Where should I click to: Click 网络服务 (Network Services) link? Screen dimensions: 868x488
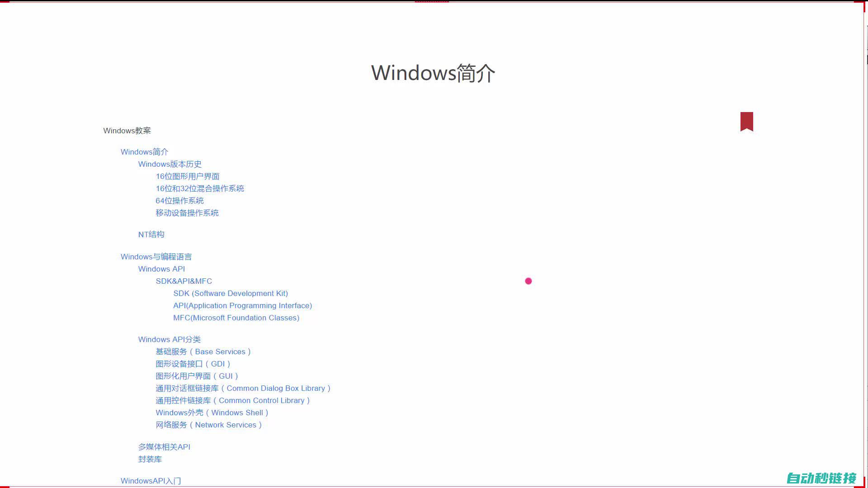click(209, 425)
